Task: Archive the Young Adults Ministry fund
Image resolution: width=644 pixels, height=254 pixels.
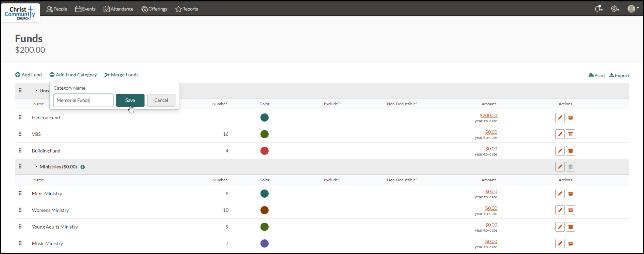Action: point(571,227)
